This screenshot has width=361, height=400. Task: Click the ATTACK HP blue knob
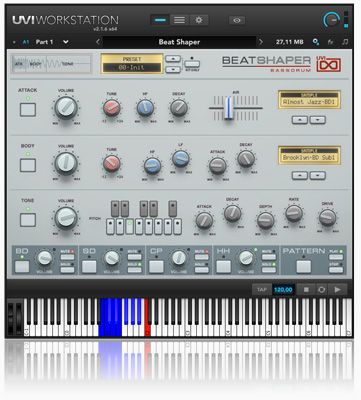point(145,108)
